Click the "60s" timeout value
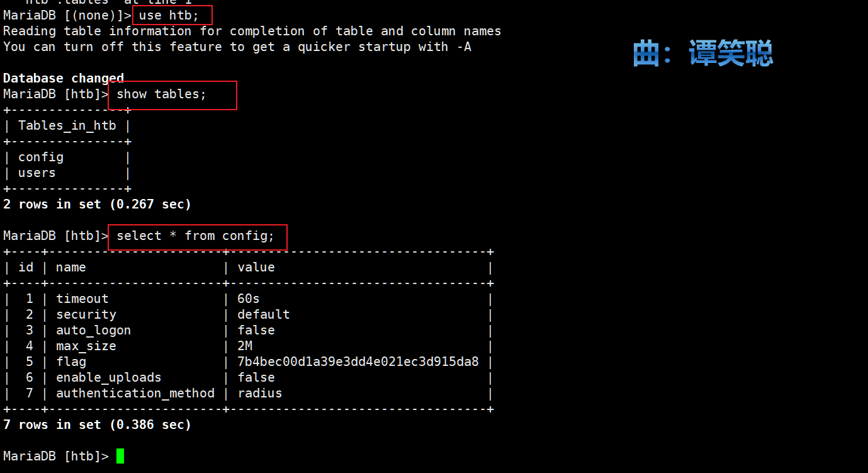 click(249, 299)
